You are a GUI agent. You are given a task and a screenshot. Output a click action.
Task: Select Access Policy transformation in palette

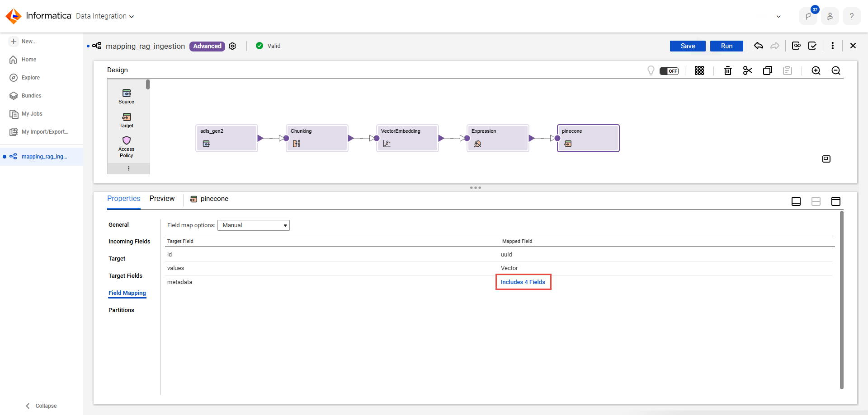click(x=127, y=147)
